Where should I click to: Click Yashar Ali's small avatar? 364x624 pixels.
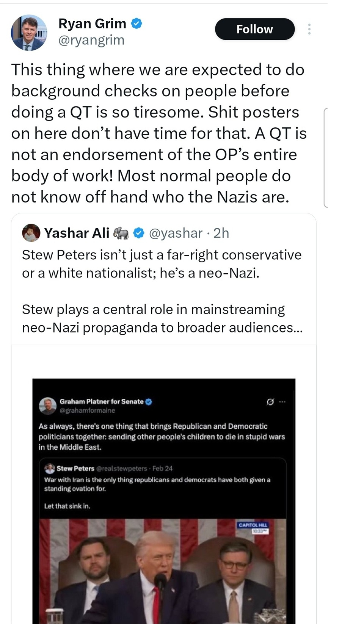(x=31, y=233)
